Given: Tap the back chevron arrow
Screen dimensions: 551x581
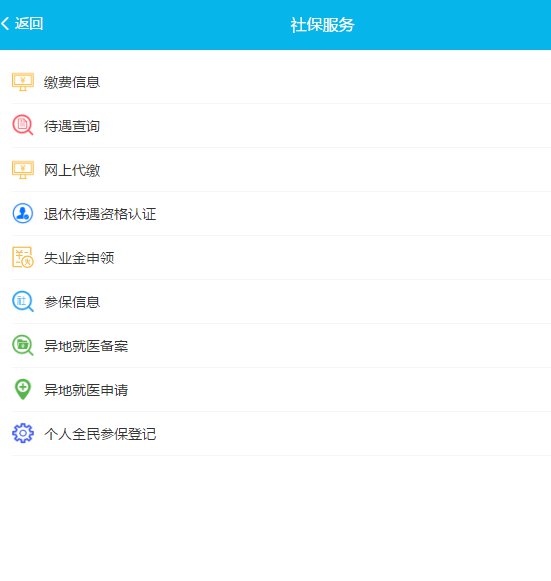Looking at the screenshot, I should click(5, 23).
